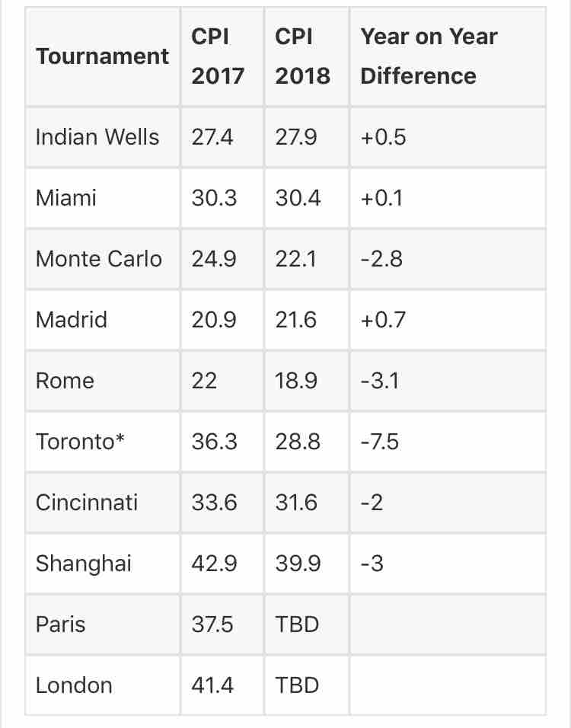Select Monte Carlo's -2.8 difference cell
571x728 pixels.
click(x=448, y=259)
